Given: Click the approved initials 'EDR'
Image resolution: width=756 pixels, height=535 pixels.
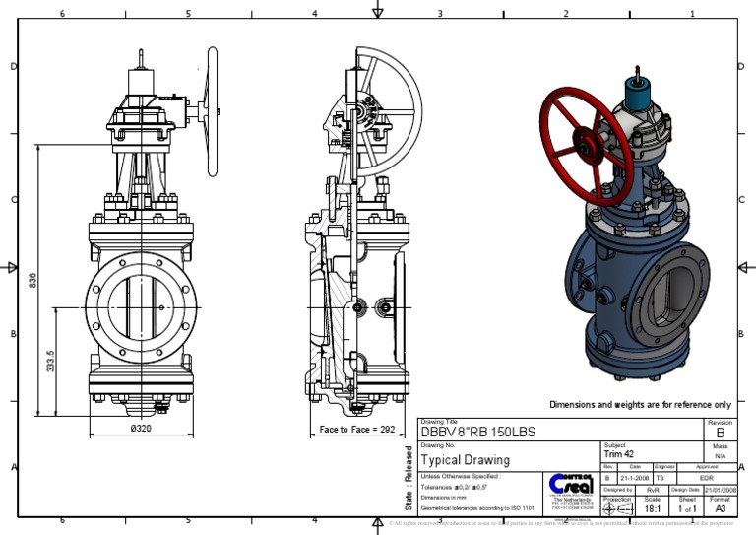Looking at the screenshot, I should 707,478.
